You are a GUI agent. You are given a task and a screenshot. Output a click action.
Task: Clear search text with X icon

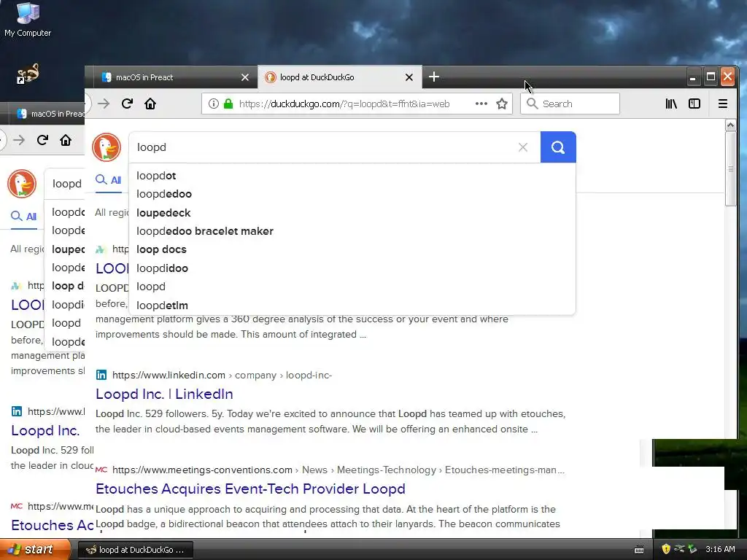522,147
